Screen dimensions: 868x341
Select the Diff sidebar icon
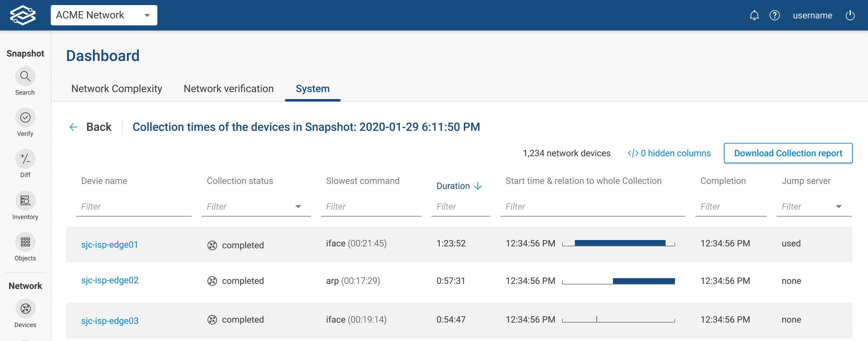[x=25, y=159]
